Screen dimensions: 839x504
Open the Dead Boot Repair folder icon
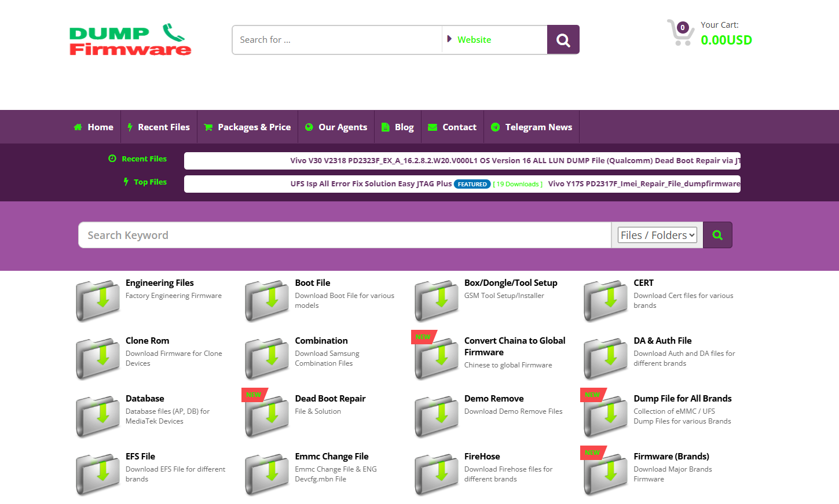(x=267, y=416)
